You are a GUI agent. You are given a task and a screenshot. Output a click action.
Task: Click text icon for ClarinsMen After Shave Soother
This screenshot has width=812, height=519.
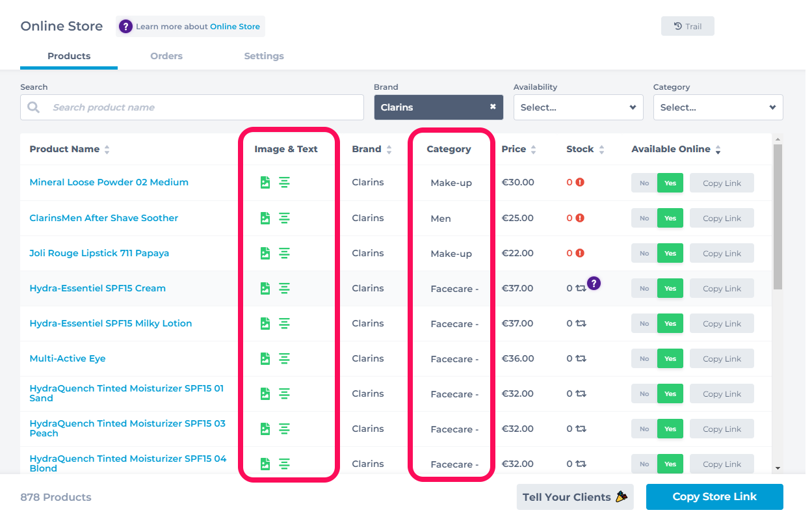click(284, 218)
